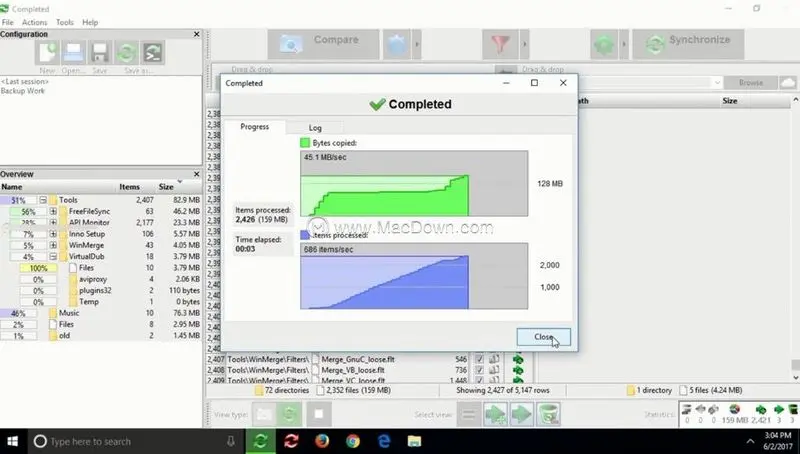Open the comparison settings dropdown arrow
Viewport: 800px width, 454px height.
(x=417, y=44)
